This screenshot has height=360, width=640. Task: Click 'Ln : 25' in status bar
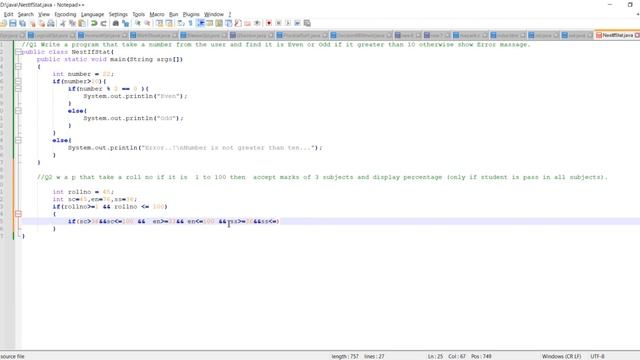(x=435, y=356)
